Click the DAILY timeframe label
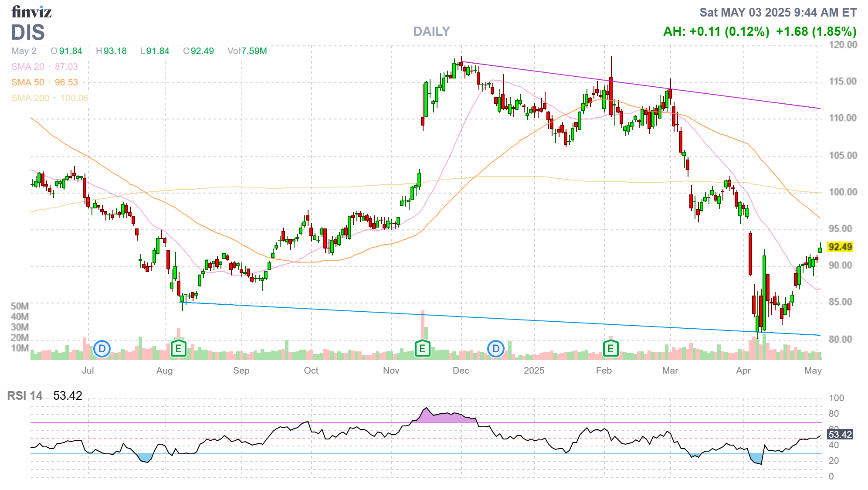Viewport: 868px width, 490px height. [431, 31]
